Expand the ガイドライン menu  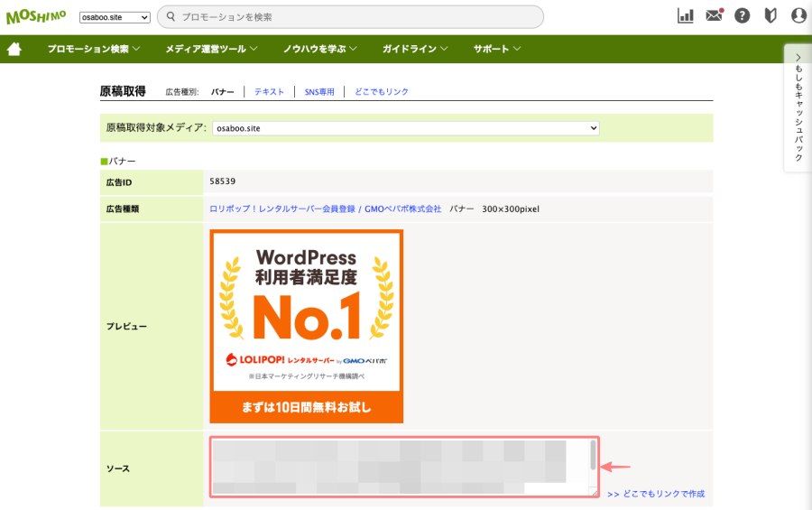[x=415, y=49]
